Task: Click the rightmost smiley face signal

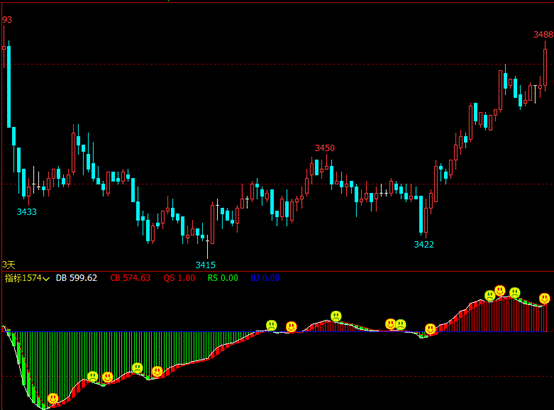Action: [x=544, y=298]
